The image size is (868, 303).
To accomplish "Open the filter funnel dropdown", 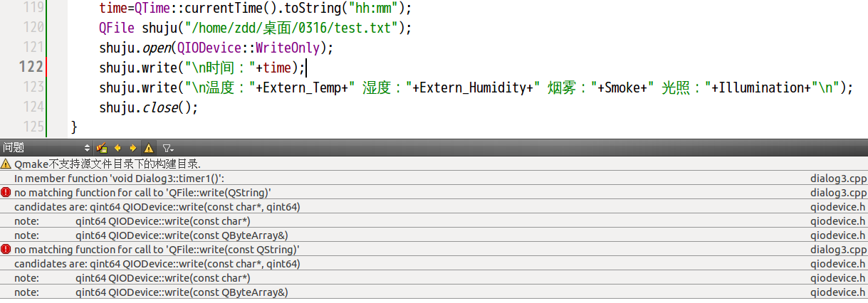I will pos(167,148).
